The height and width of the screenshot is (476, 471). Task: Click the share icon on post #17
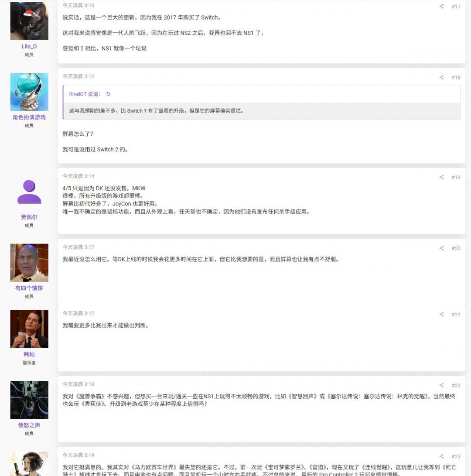click(x=441, y=7)
